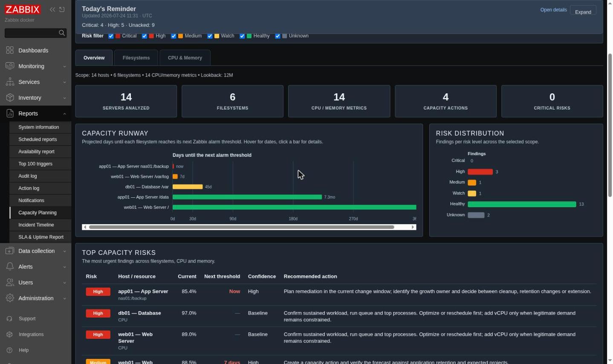
Task: Open the CPU & Memory tab
Action: tap(185, 58)
